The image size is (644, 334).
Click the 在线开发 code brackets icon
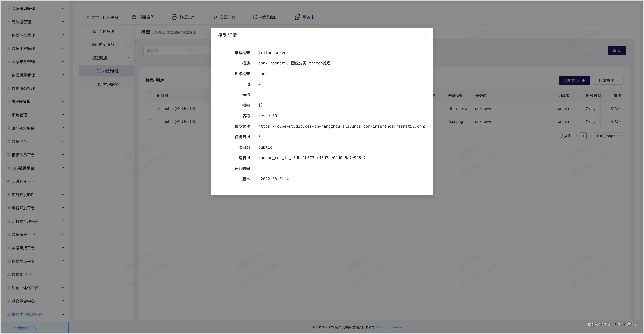(215, 17)
